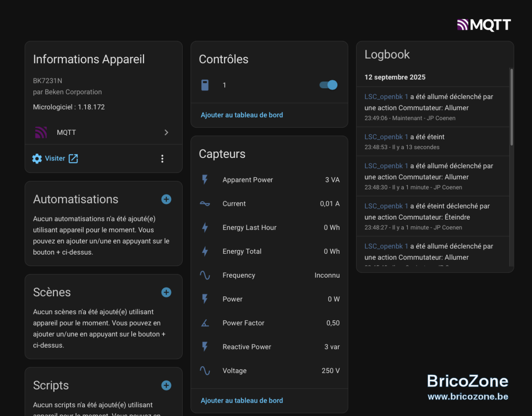Click the Current sensor icon
532x416 pixels.
tap(205, 204)
